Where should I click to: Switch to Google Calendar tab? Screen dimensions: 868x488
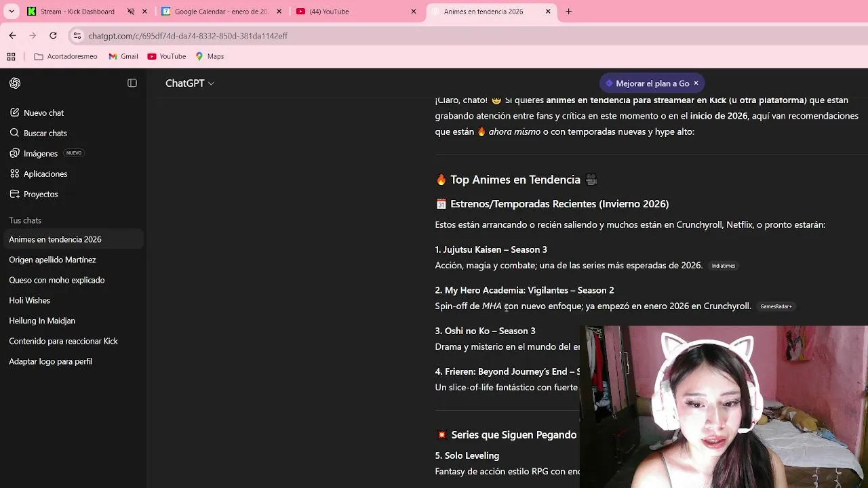(x=222, y=12)
